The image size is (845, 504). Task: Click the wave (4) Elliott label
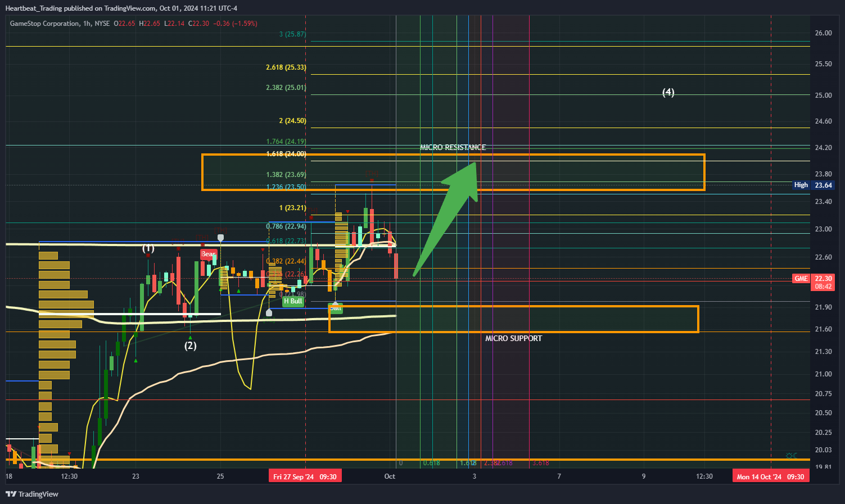coord(668,92)
